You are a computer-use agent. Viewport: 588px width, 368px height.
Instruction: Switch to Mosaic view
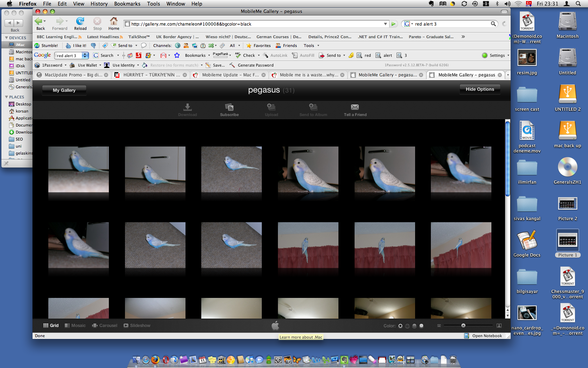click(x=75, y=326)
